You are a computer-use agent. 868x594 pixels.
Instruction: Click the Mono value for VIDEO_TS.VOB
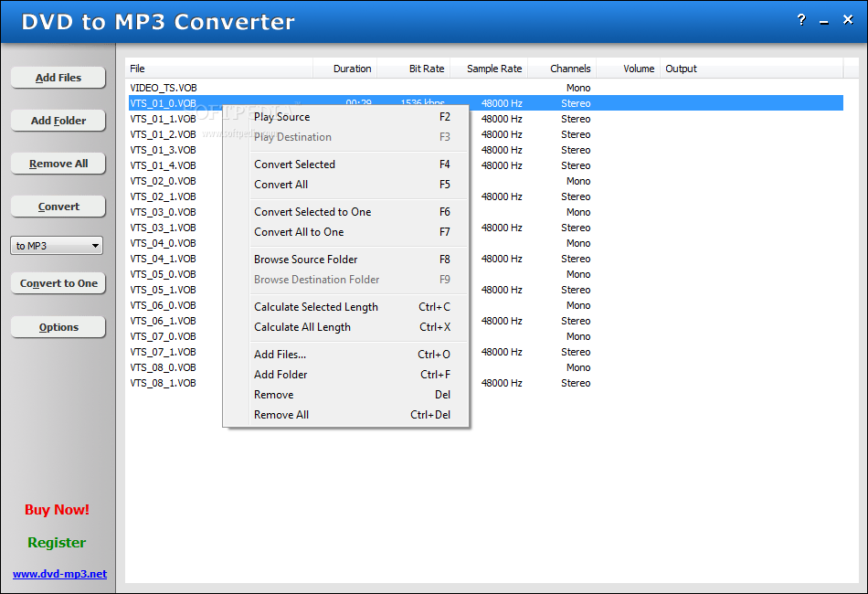[x=578, y=88]
